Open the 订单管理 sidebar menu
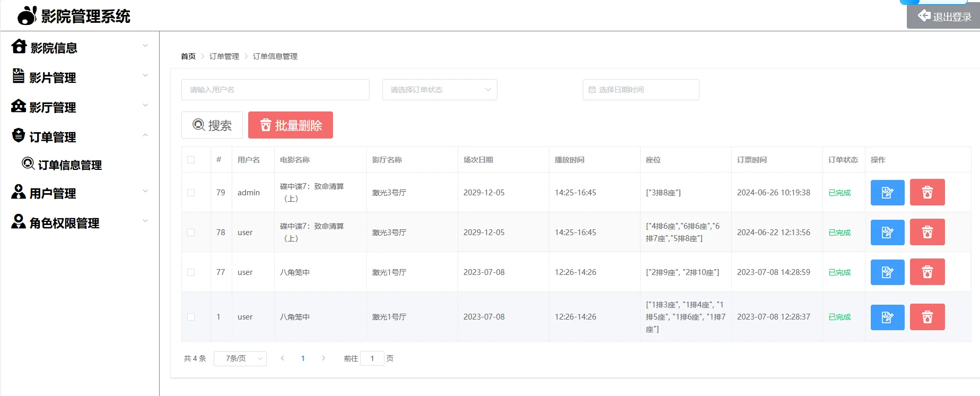 tap(80, 136)
